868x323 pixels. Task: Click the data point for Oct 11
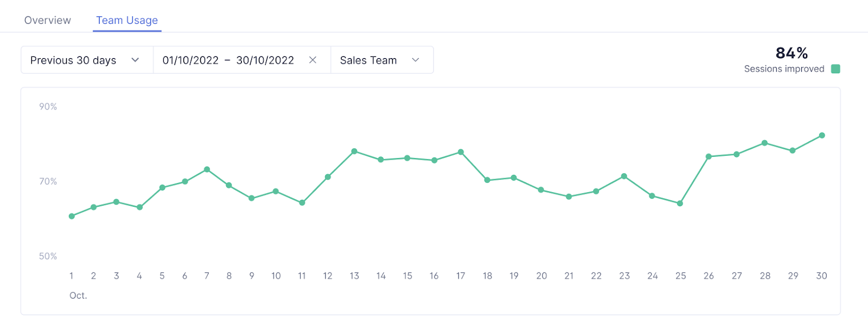(302, 203)
